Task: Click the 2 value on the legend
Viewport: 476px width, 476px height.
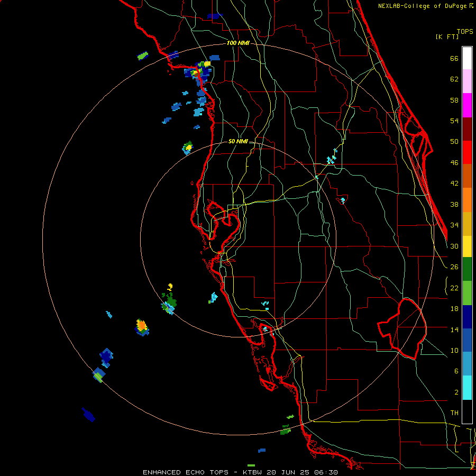Action: pyautogui.click(x=456, y=392)
